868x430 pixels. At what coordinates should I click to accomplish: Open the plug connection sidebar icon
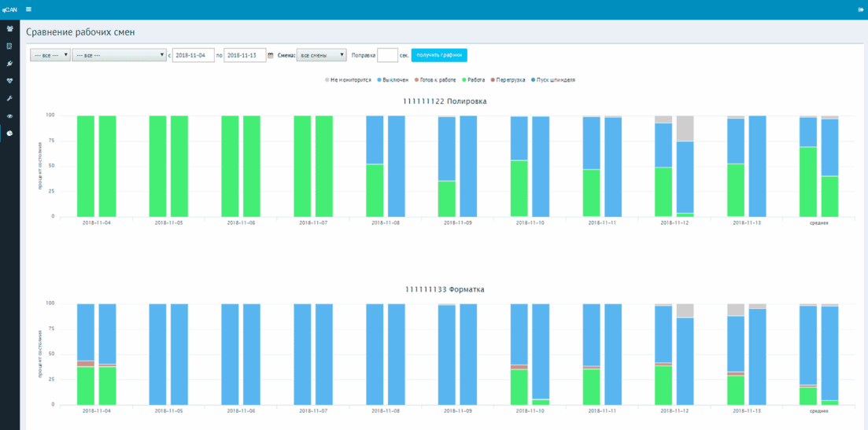(9, 64)
